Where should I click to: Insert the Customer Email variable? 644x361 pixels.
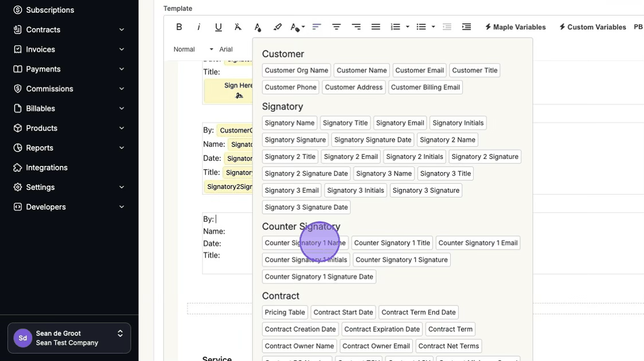419,71
